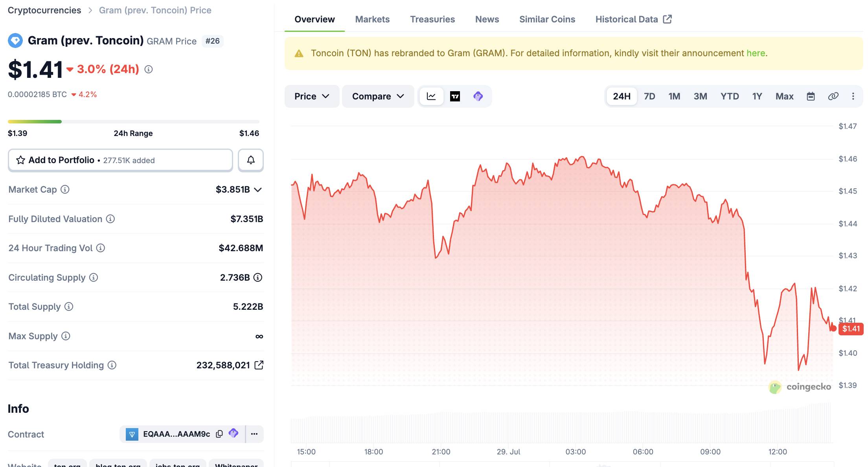This screenshot has width=868, height=467.
Task: Open the purple gem chart icon
Action: pos(478,96)
